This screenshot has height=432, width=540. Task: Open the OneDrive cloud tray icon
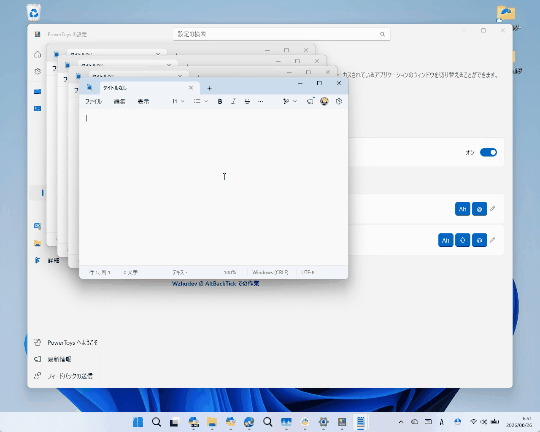pyautogui.click(x=415, y=422)
